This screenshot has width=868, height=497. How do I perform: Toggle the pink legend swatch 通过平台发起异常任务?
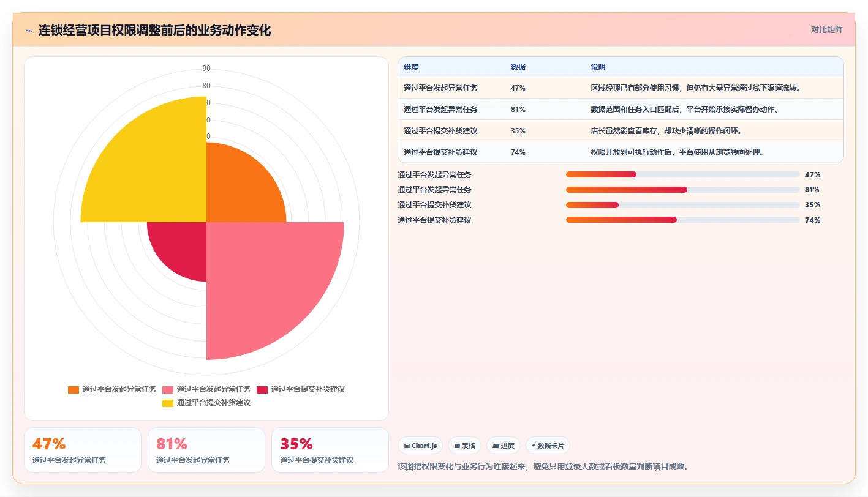point(168,389)
